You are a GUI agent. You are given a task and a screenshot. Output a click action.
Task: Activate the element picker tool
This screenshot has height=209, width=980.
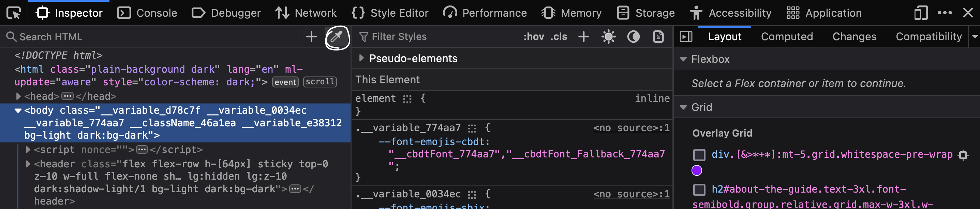(14, 13)
